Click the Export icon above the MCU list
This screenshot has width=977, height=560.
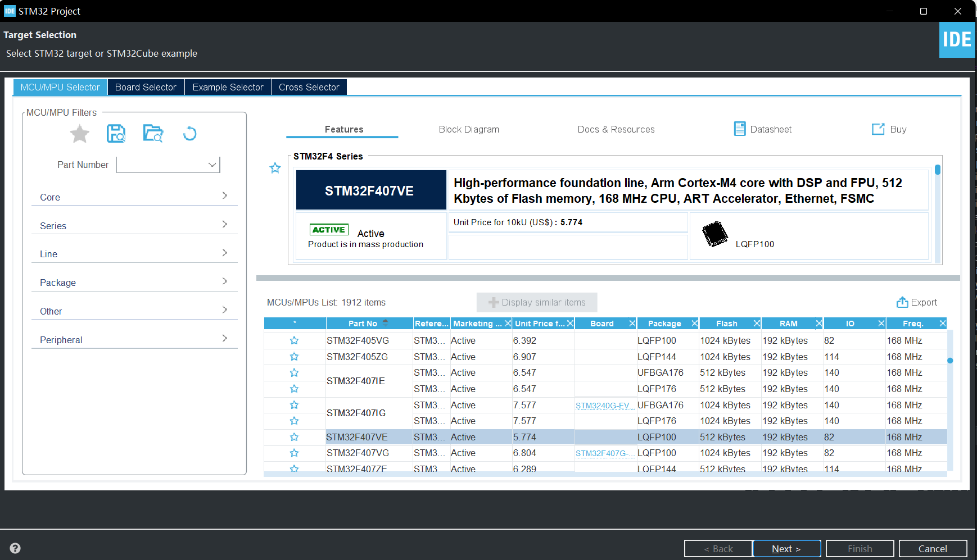point(902,302)
